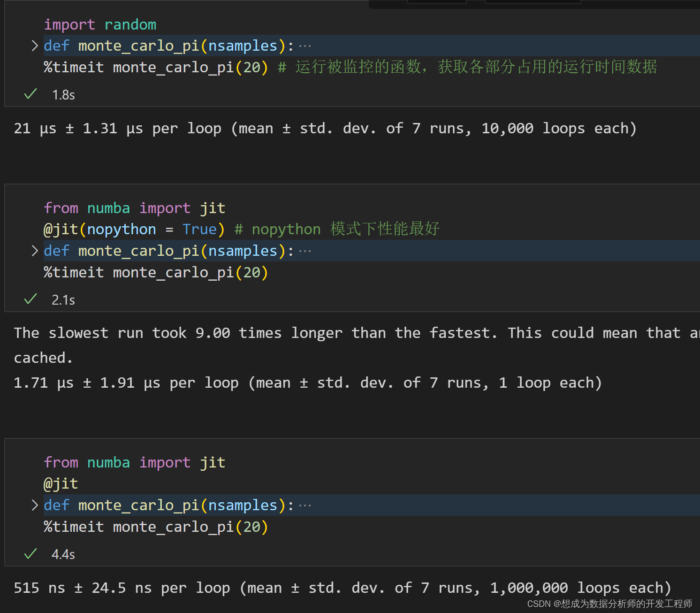Screen dimensions: 700x613
Task: Expand folded monte_carlo_pi function in first cell
Action: click(x=35, y=46)
